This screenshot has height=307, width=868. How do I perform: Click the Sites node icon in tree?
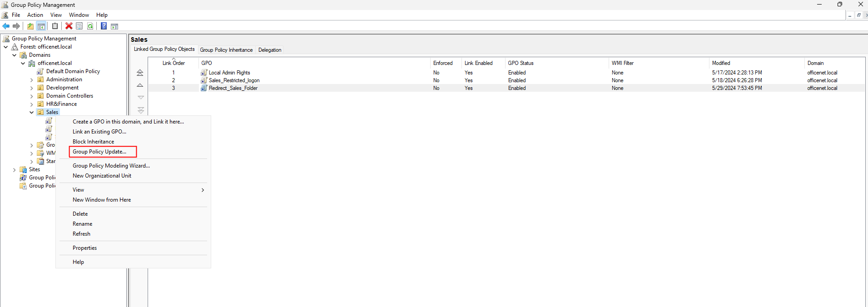coord(23,169)
